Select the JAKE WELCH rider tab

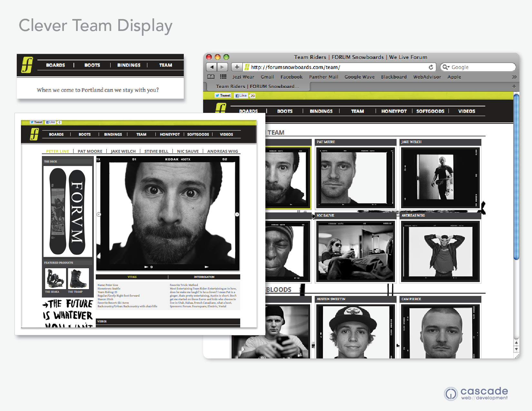[123, 151]
